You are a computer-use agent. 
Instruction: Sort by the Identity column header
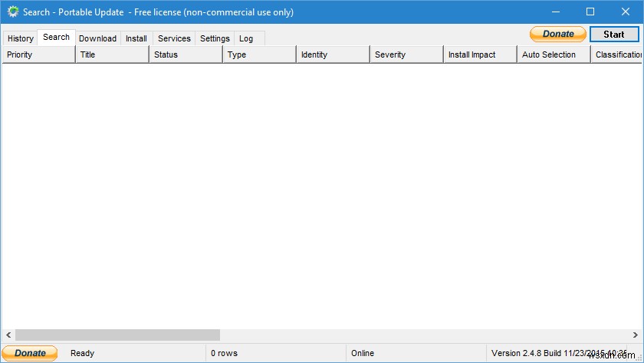[333, 54]
